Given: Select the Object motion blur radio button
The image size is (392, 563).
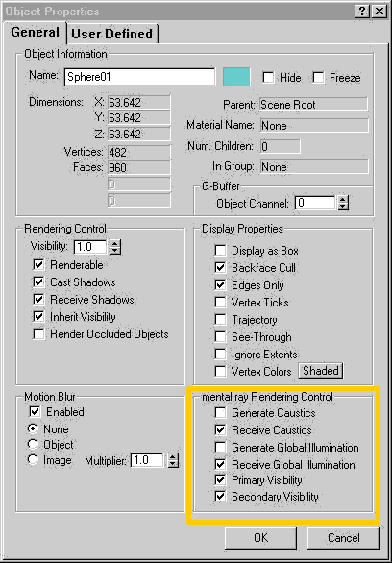Looking at the screenshot, I should (33, 445).
